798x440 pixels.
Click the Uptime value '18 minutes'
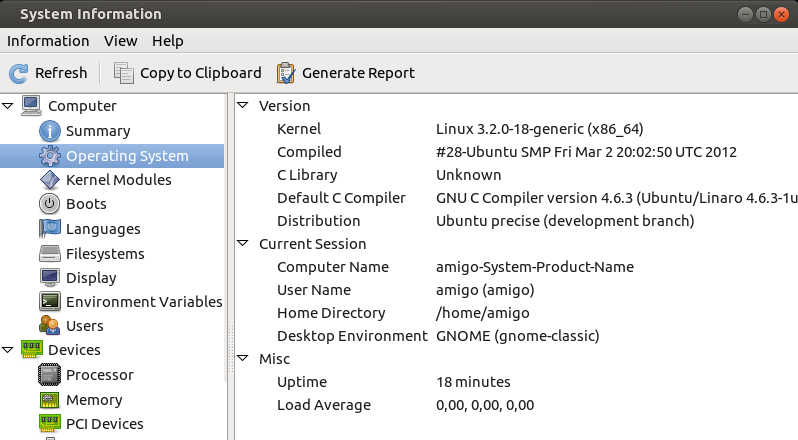click(473, 382)
